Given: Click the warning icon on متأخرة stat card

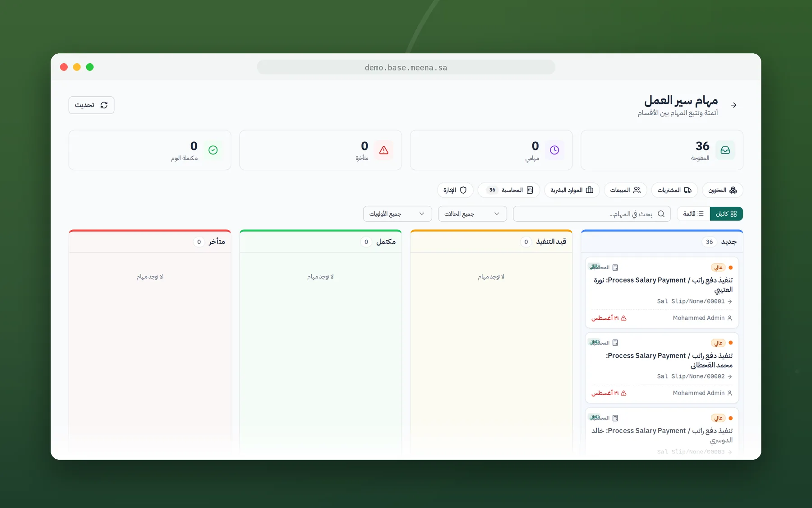Looking at the screenshot, I should (x=384, y=150).
